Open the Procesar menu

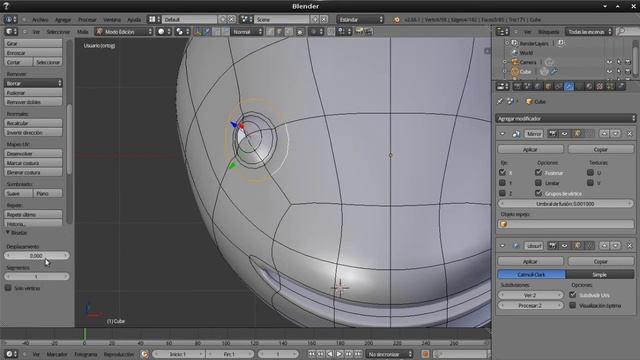87,20
